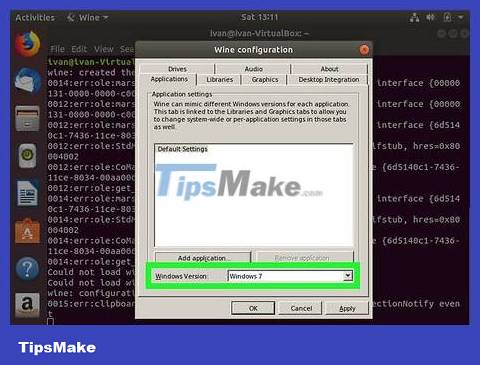Open Rhythmbox music player in dock

pyautogui.click(x=27, y=155)
